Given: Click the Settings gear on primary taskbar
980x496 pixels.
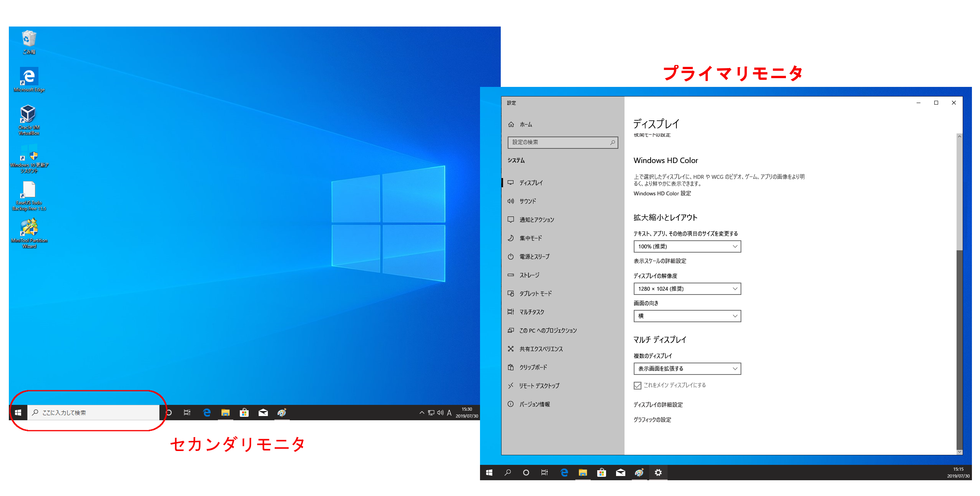Looking at the screenshot, I should (x=658, y=473).
